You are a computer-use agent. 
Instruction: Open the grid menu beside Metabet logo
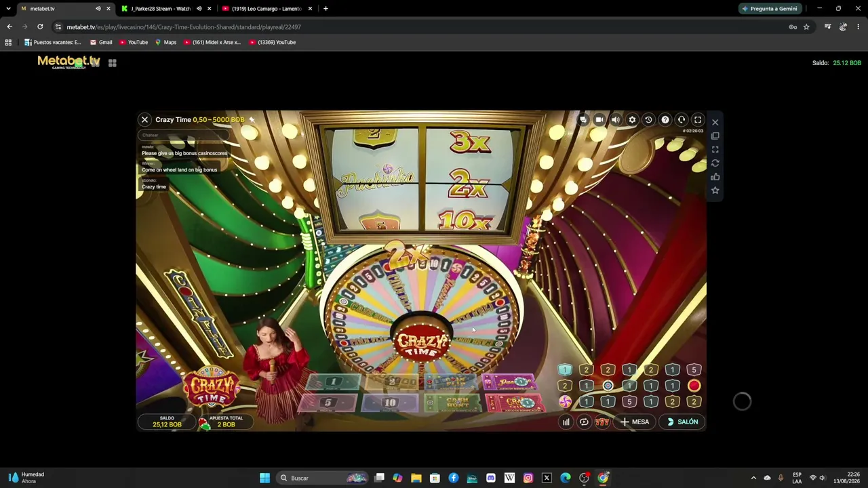(x=113, y=63)
